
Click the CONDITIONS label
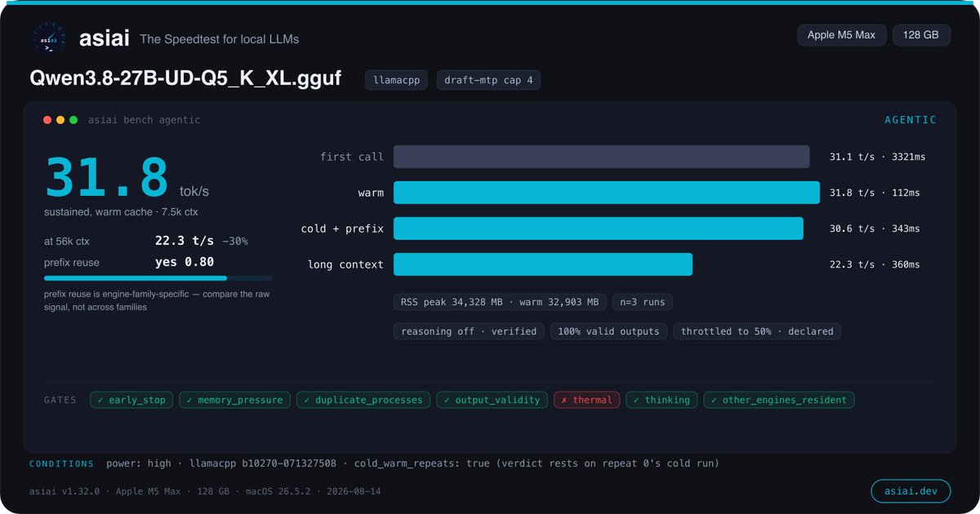pos(62,463)
